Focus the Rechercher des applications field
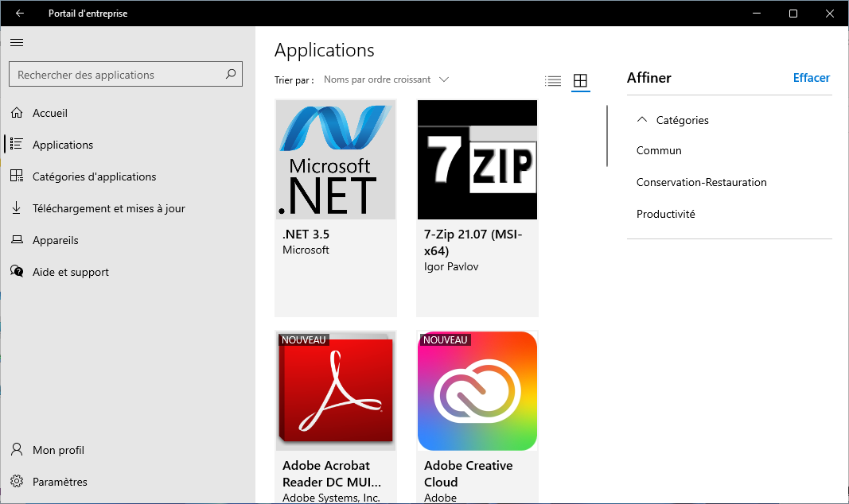The width and height of the screenshot is (849, 504). [x=126, y=74]
